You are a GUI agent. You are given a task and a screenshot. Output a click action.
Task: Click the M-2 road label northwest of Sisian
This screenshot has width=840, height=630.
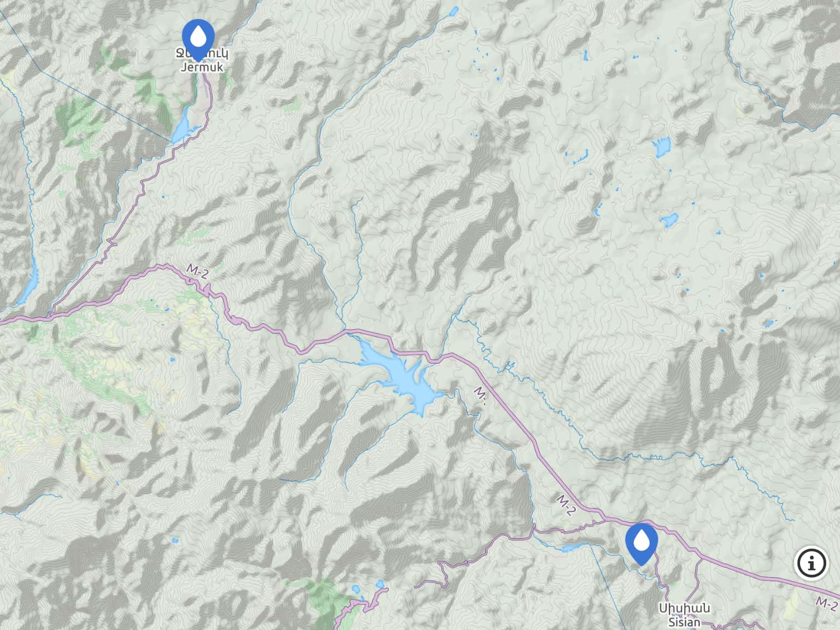tap(567, 505)
